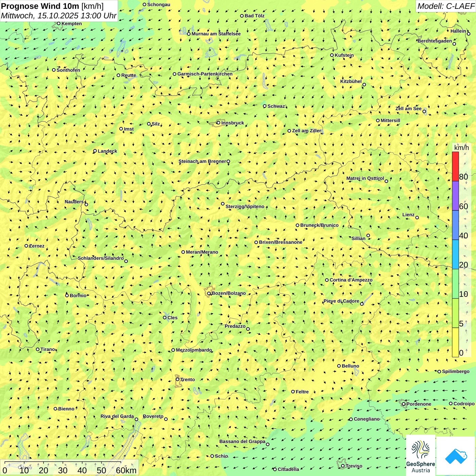Click the Kufstein location marker
This screenshot has width=476, height=476.
pyautogui.click(x=332, y=55)
